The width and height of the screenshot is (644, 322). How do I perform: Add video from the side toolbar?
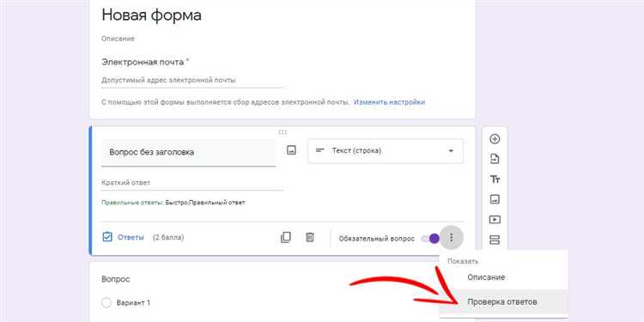pos(495,220)
